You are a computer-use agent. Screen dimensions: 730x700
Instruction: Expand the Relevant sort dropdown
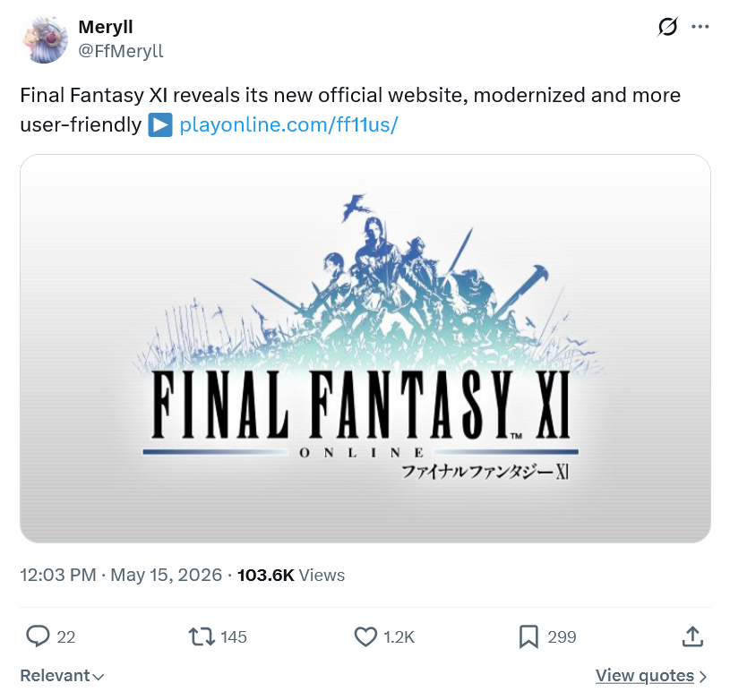click(x=62, y=675)
